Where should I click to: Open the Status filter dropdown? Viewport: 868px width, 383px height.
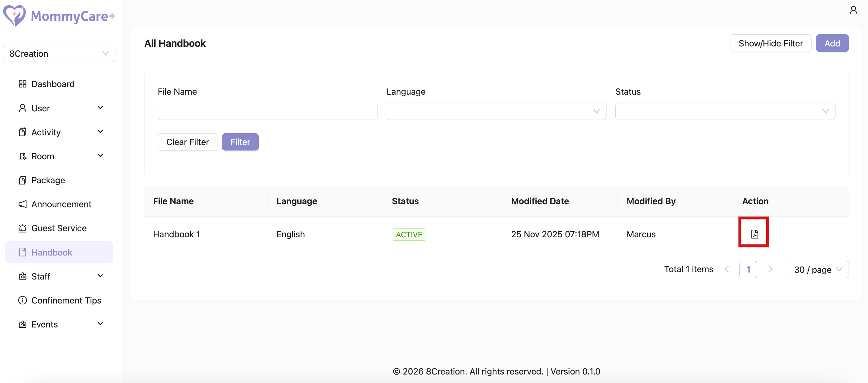click(725, 111)
